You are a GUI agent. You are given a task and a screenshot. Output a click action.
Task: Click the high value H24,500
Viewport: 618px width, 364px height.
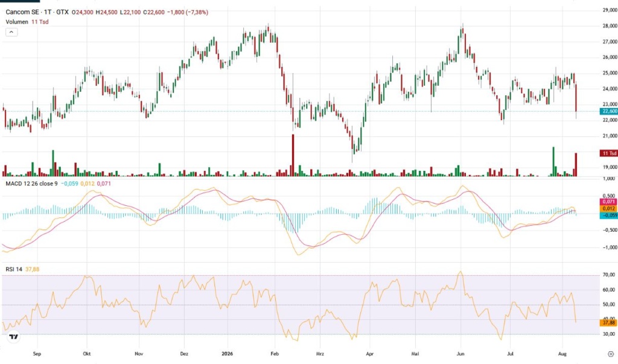pos(106,12)
